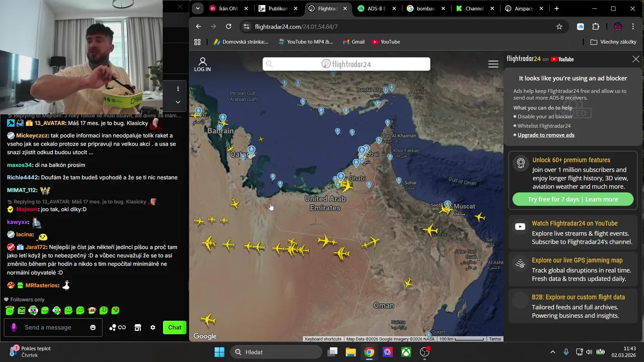Open weather widget Pokles teplot
The width and height of the screenshot is (644, 362).
coord(30,351)
